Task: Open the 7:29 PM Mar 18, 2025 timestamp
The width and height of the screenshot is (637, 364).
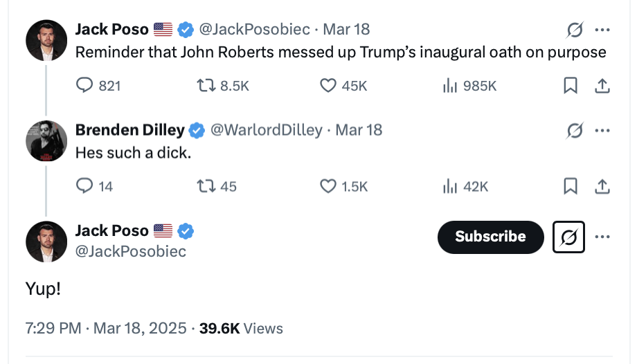Action: [107, 329]
